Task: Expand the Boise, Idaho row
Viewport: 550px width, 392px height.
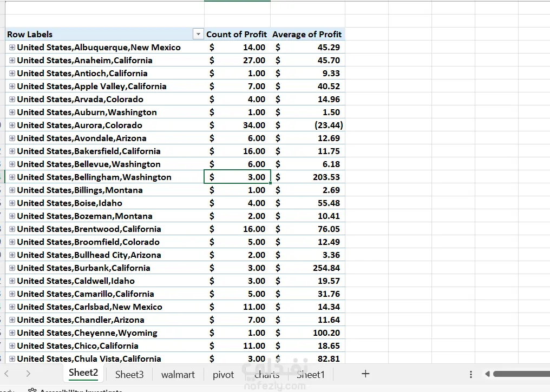Action: pyautogui.click(x=12, y=203)
